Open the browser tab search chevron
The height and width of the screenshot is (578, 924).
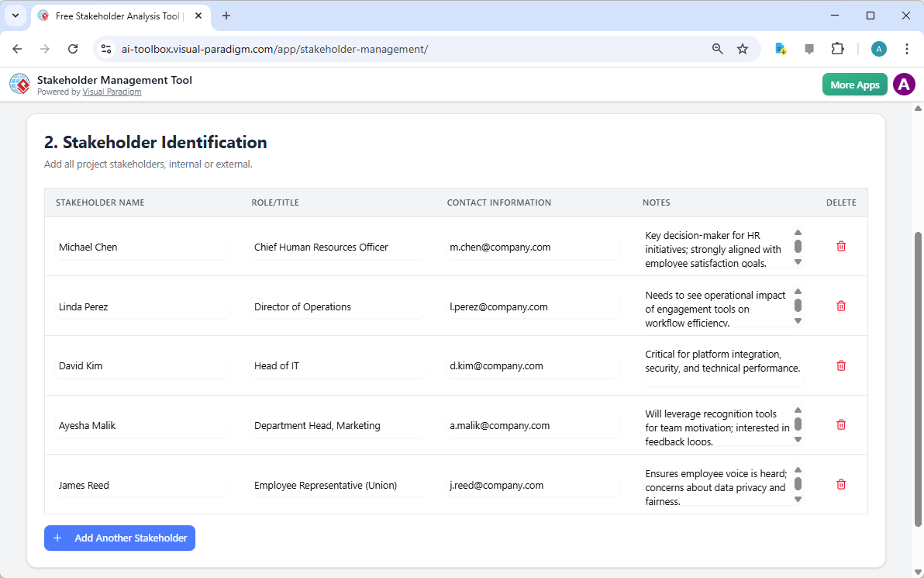(16, 16)
